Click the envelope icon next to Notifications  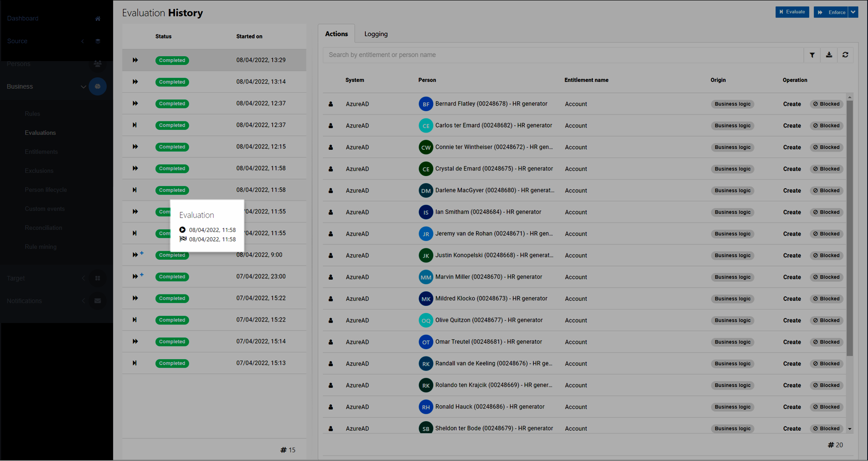pyautogui.click(x=98, y=300)
